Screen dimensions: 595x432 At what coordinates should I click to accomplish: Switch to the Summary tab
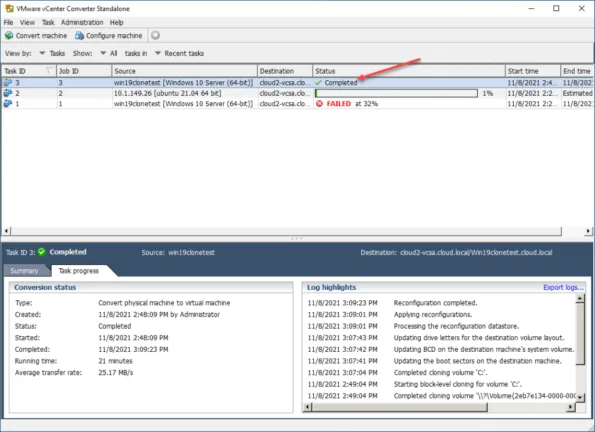pos(24,271)
